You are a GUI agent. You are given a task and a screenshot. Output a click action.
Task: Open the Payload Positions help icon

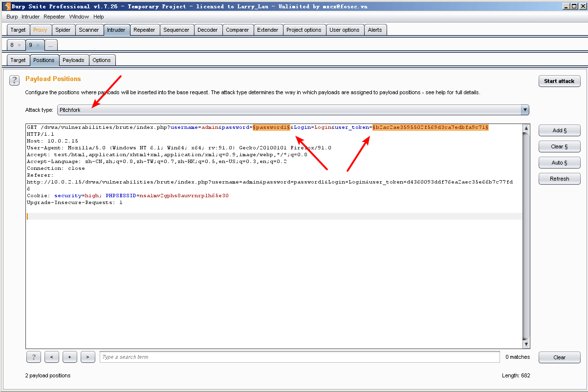14,81
